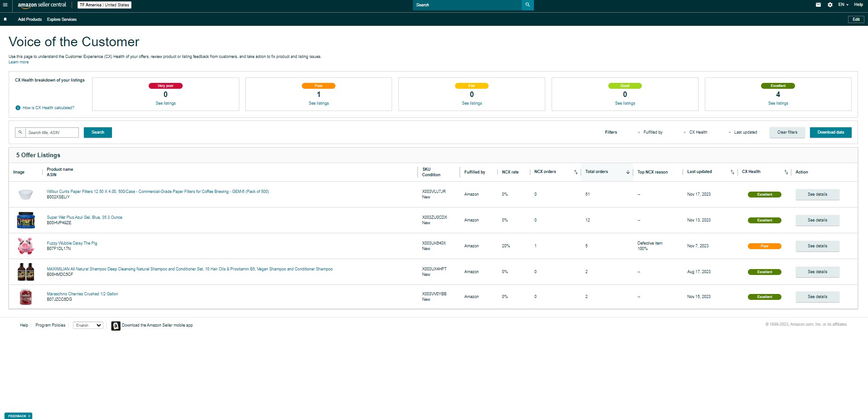868x419 pixels.
Task: Click the cherries jar product thumbnail
Action: click(26, 297)
